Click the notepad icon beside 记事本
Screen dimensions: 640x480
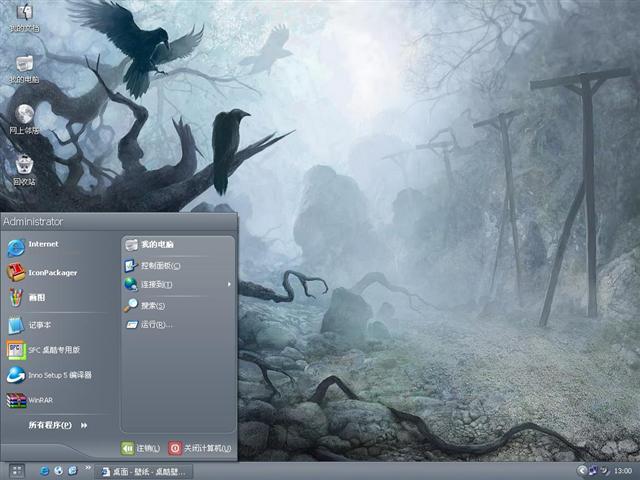pos(16,325)
